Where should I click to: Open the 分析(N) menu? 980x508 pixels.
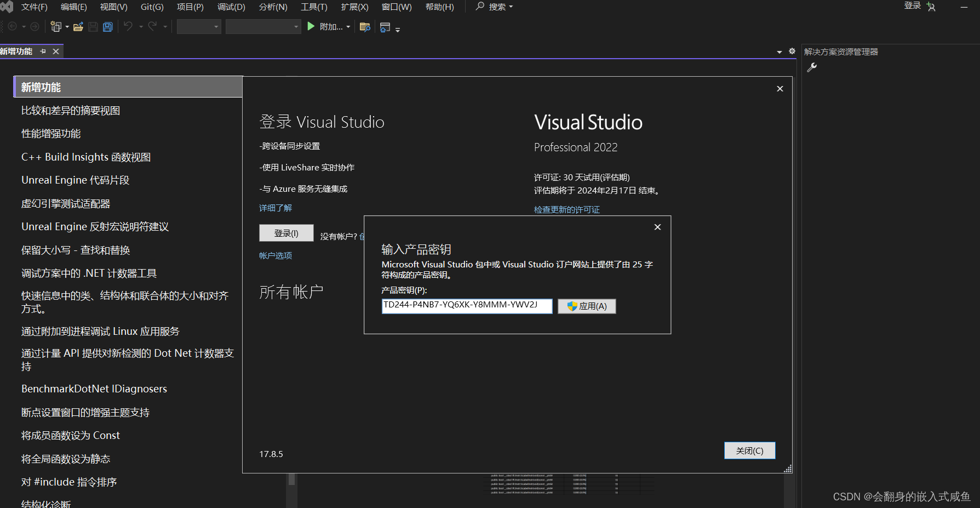point(273,7)
